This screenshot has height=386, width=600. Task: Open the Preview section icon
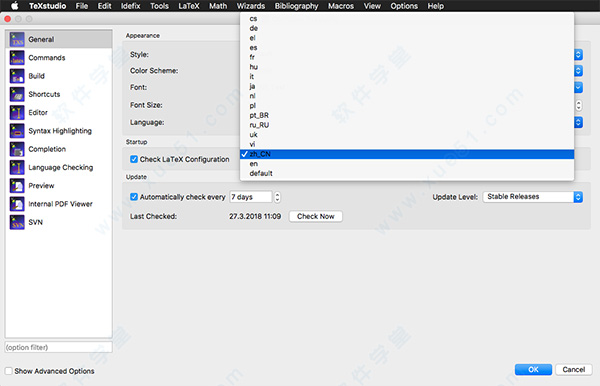pos(17,186)
